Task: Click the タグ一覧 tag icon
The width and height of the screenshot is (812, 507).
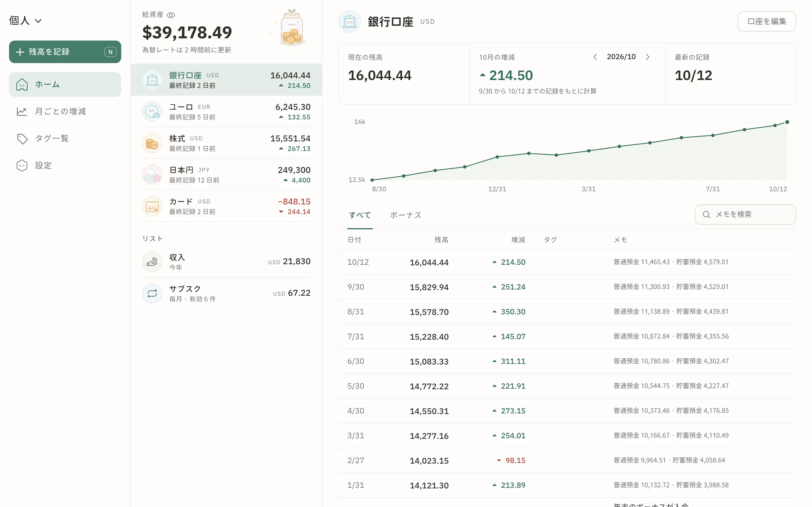Action: [22, 139]
